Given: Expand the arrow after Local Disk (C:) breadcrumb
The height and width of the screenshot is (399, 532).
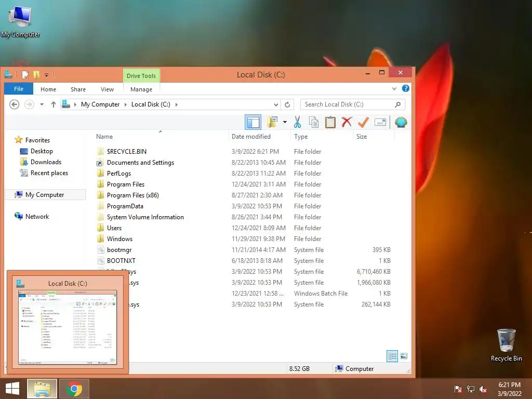Looking at the screenshot, I should pyautogui.click(x=177, y=104).
